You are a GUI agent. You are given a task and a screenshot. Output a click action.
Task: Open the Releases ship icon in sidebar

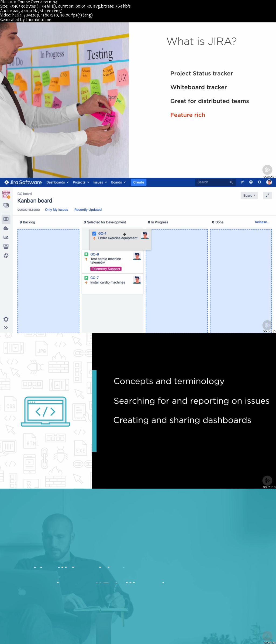click(6, 228)
